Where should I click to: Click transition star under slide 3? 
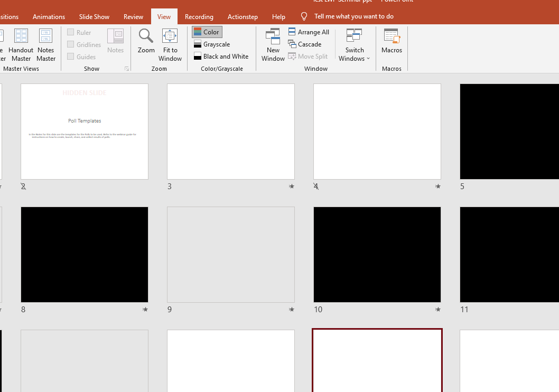(292, 186)
